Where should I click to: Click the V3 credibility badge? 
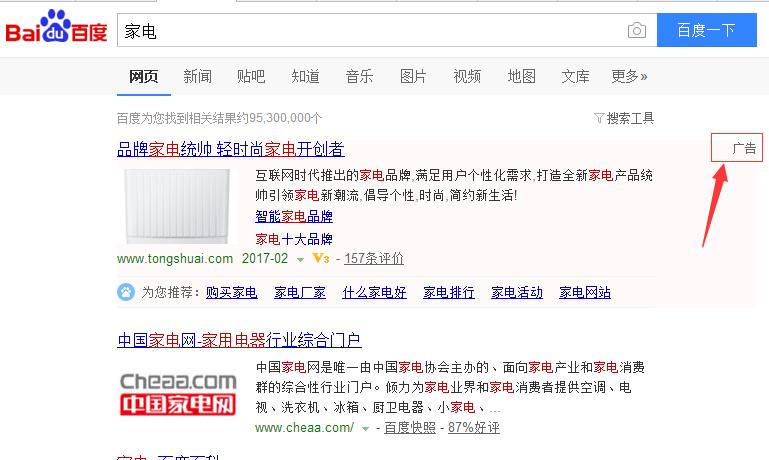click(x=321, y=258)
